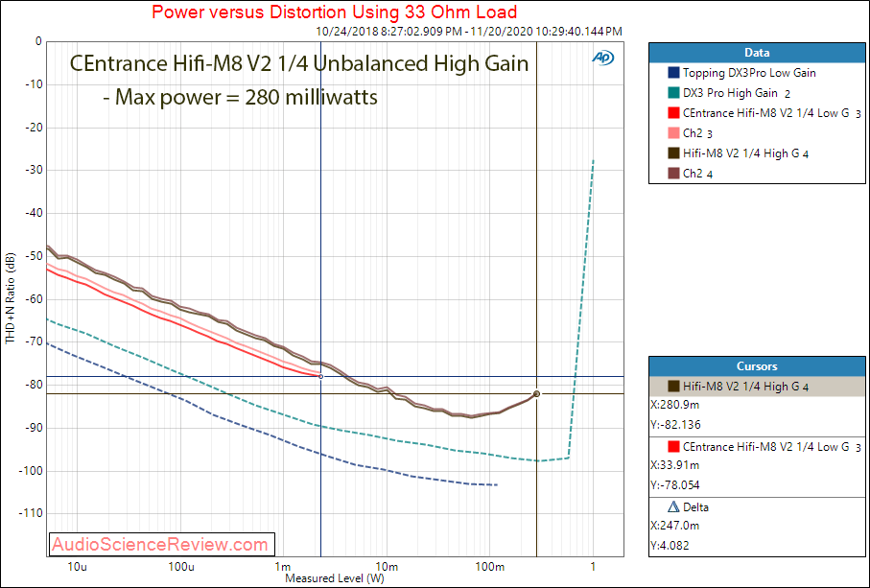Click the delta 'Y:4.082' value

[670, 545]
